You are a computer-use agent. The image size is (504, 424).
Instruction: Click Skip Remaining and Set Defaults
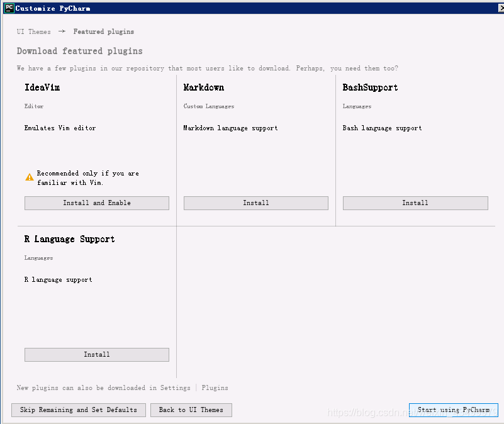(x=79, y=410)
